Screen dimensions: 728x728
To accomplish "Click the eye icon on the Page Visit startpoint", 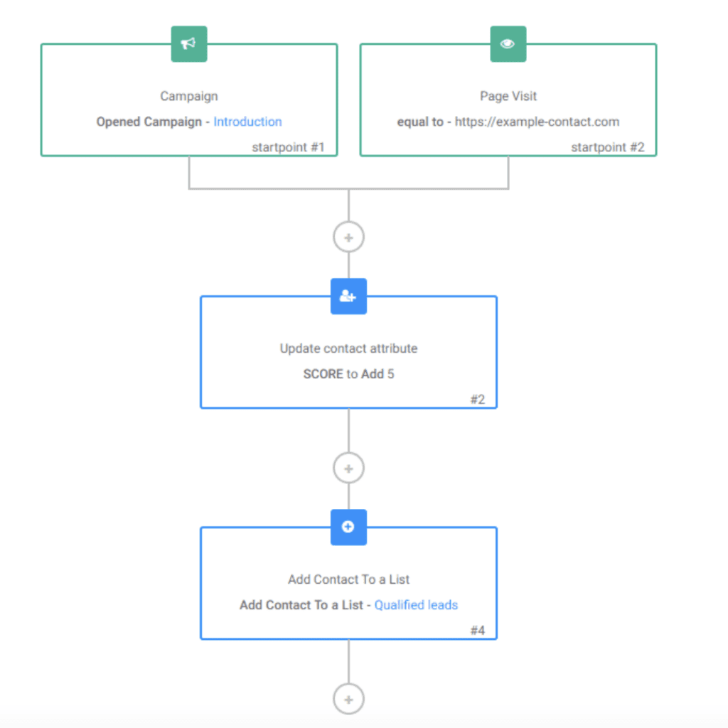I will coord(508,43).
